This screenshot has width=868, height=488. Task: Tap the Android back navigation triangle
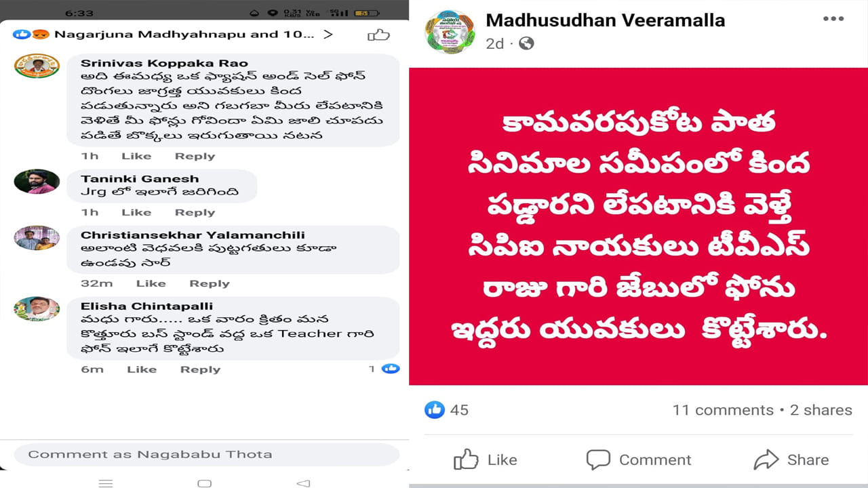click(303, 483)
